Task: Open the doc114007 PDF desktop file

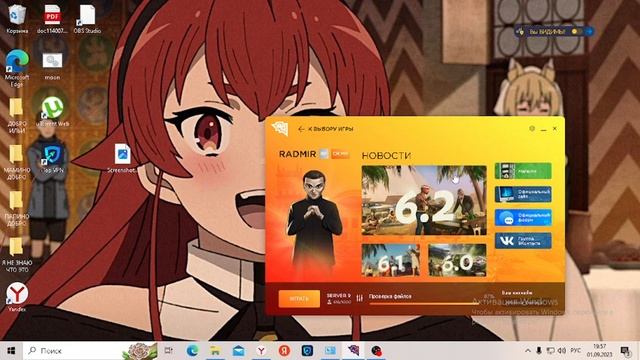Action: [52, 20]
